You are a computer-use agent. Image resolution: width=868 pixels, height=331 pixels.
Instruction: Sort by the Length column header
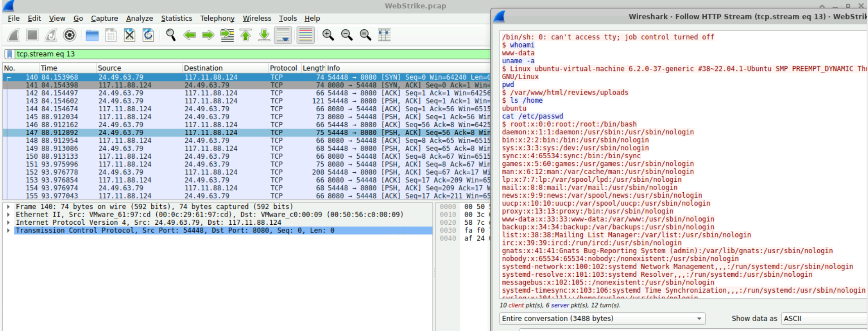click(313, 68)
